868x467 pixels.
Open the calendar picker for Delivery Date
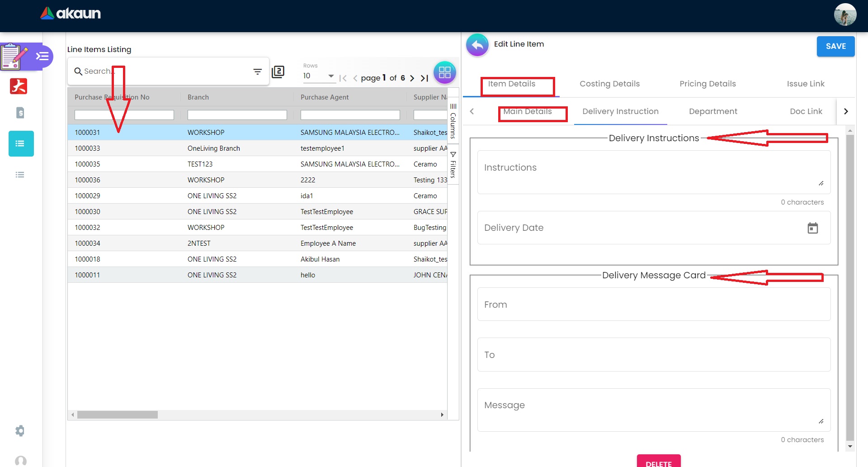812,228
